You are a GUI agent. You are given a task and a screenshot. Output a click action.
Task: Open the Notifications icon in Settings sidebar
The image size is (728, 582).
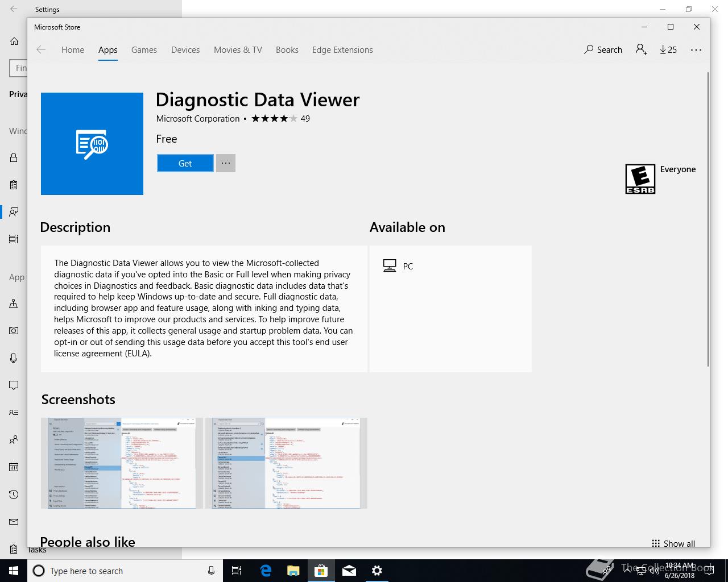[14, 385]
